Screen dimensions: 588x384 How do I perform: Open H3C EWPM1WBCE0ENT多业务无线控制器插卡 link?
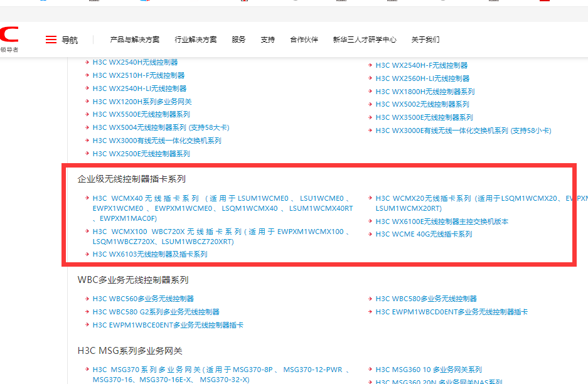(x=168, y=325)
